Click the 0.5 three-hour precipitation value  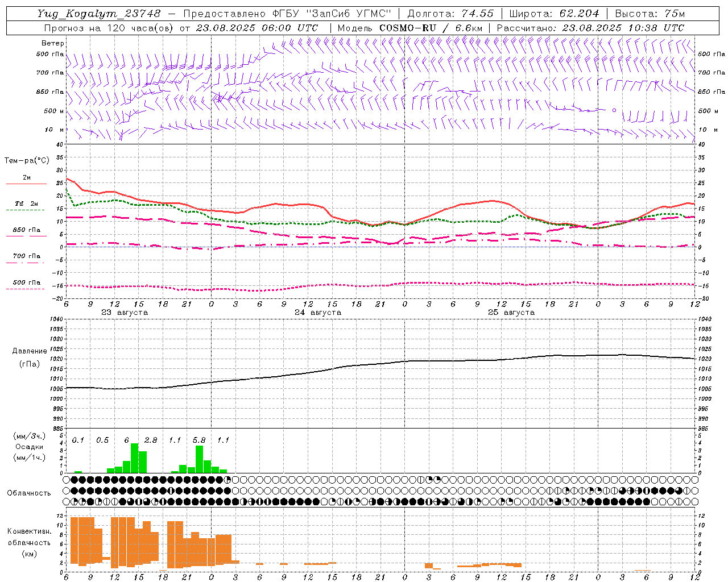coord(102,440)
